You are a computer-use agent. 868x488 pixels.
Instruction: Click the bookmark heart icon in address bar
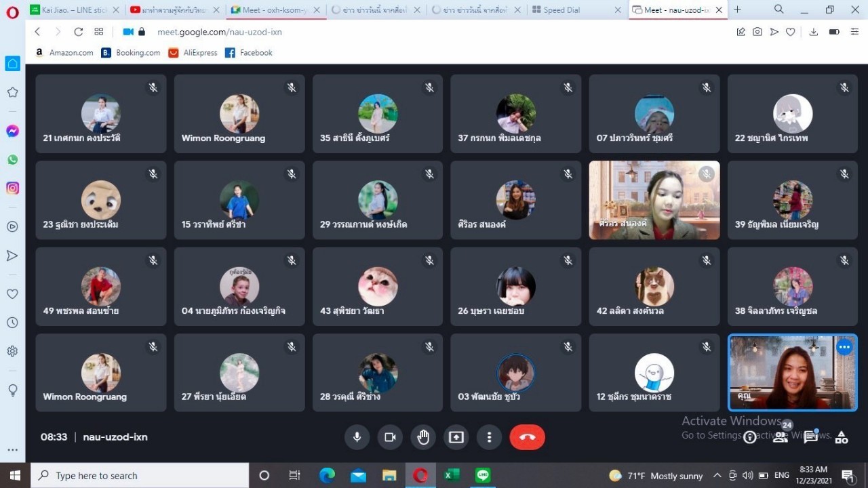791,32
